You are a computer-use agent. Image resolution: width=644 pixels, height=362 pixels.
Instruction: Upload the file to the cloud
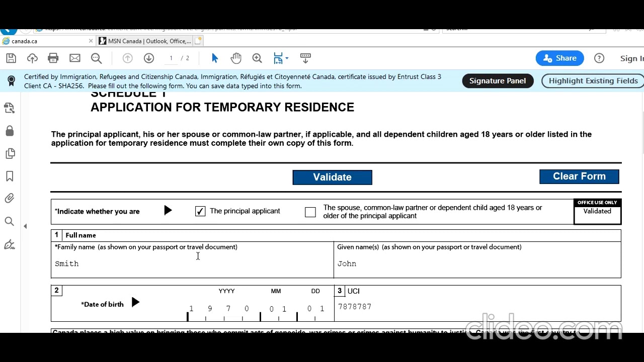click(x=32, y=58)
